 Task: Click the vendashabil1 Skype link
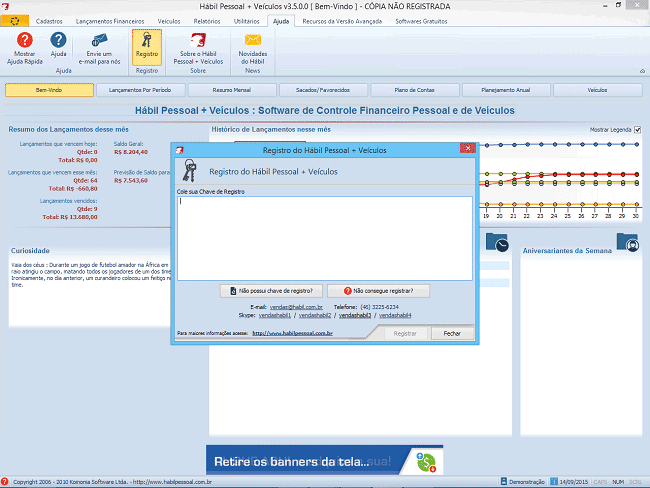[x=275, y=316]
